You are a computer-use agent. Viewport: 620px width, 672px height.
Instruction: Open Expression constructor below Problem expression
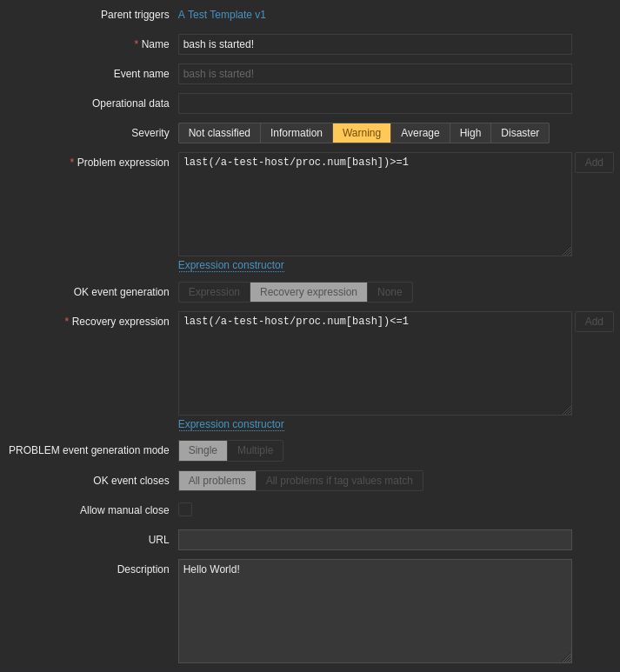click(x=231, y=265)
